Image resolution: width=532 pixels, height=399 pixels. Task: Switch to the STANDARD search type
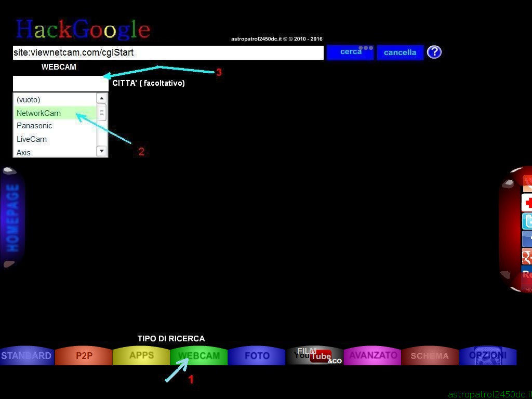pos(27,355)
